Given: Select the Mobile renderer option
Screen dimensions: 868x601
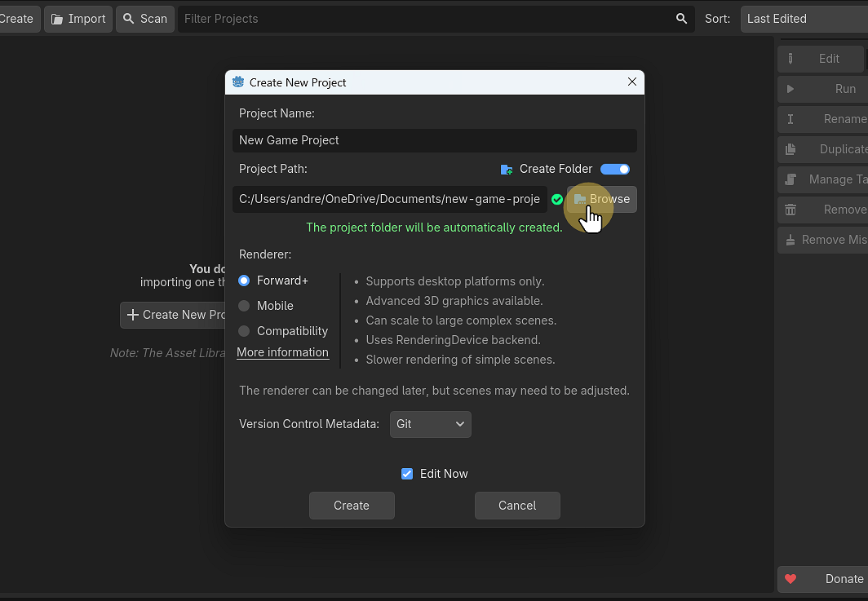Looking at the screenshot, I should tap(244, 306).
